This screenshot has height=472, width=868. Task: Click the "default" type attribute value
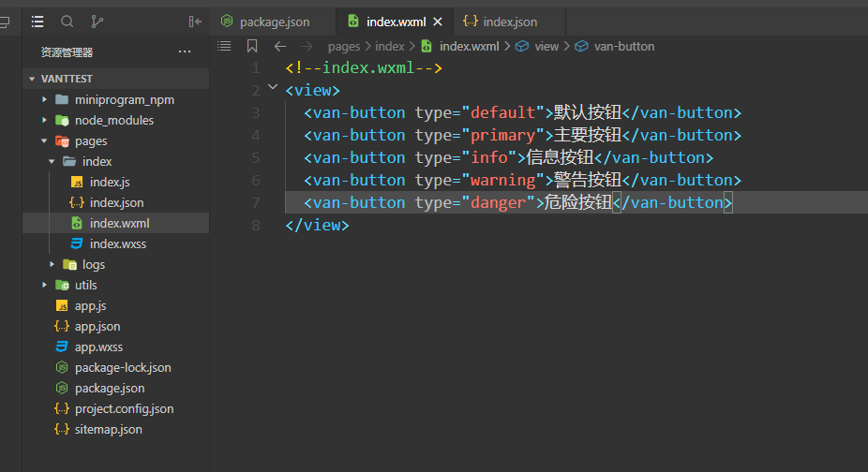tap(502, 112)
